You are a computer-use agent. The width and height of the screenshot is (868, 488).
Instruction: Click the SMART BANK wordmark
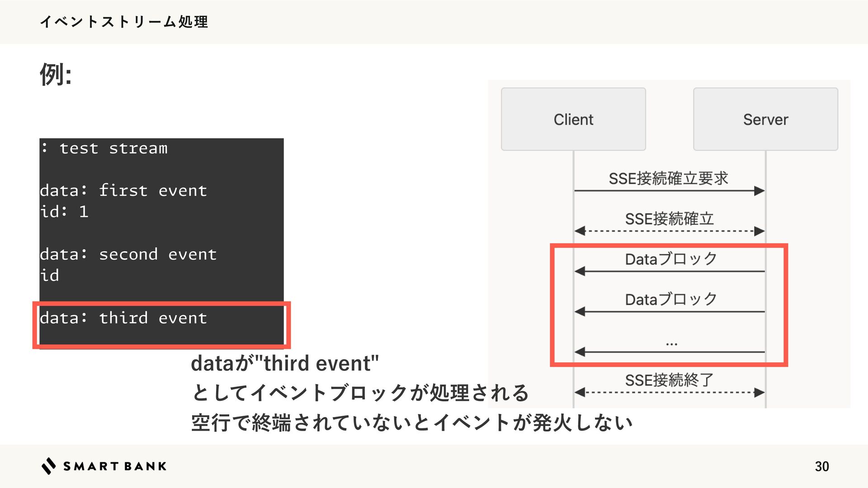(x=115, y=466)
